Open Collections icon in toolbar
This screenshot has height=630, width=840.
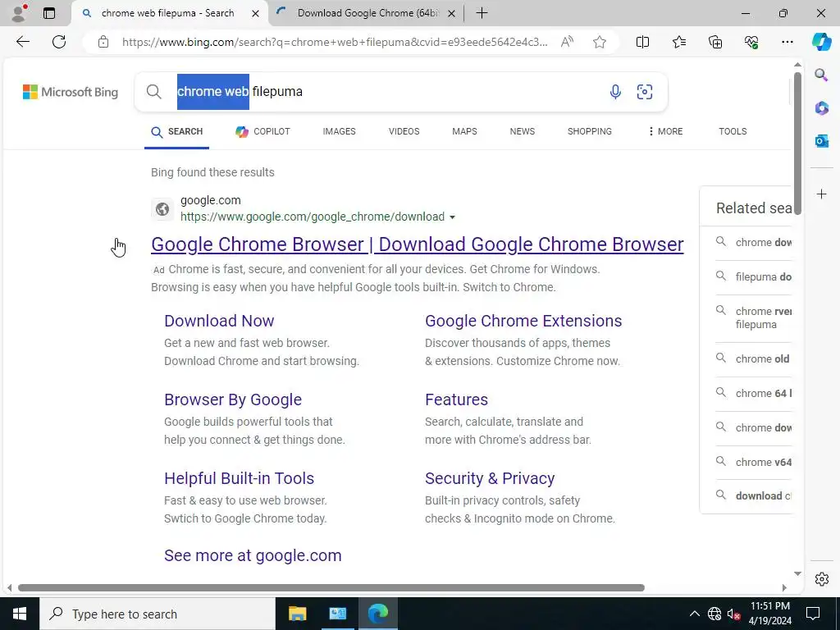(x=715, y=42)
